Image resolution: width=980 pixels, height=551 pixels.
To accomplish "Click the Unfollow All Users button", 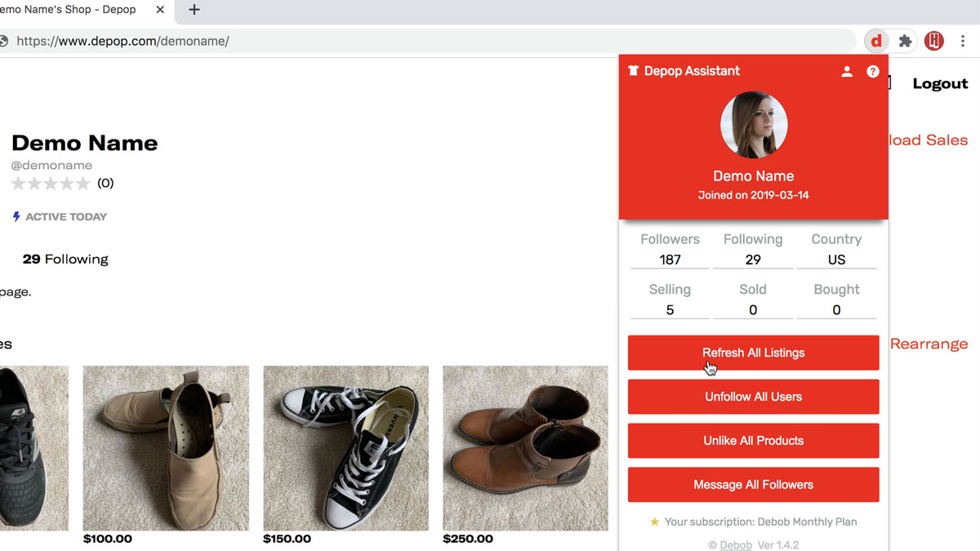I will pos(753,397).
